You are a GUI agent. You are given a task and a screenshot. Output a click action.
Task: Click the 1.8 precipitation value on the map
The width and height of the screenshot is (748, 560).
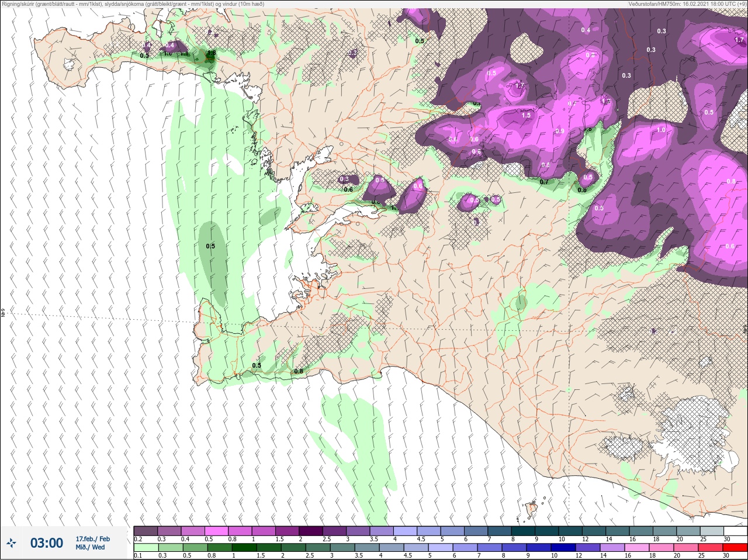(x=212, y=53)
